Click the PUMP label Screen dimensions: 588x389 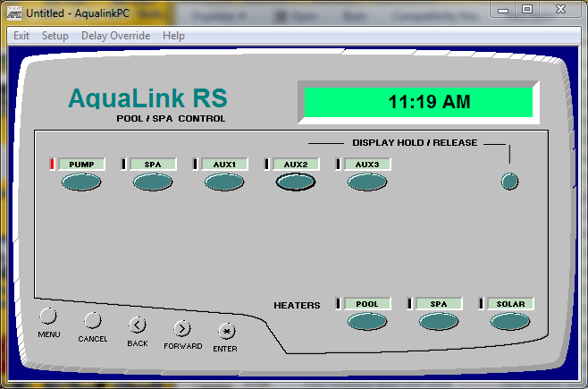click(81, 165)
